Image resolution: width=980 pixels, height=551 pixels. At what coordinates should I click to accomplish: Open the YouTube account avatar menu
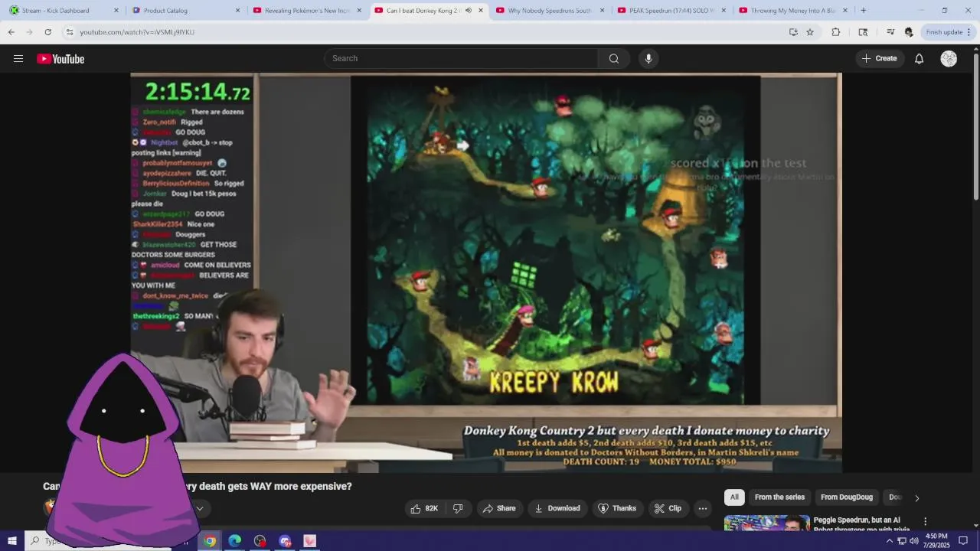949,59
